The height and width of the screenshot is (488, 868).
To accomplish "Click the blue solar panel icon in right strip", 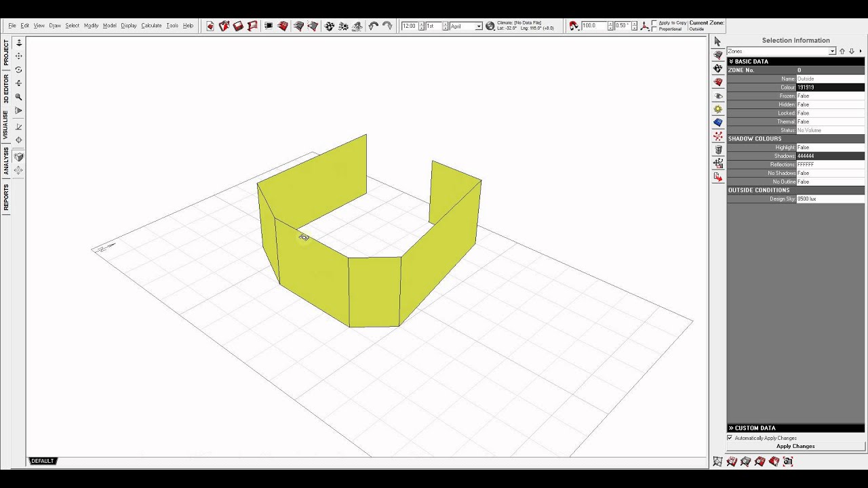I will click(x=718, y=123).
